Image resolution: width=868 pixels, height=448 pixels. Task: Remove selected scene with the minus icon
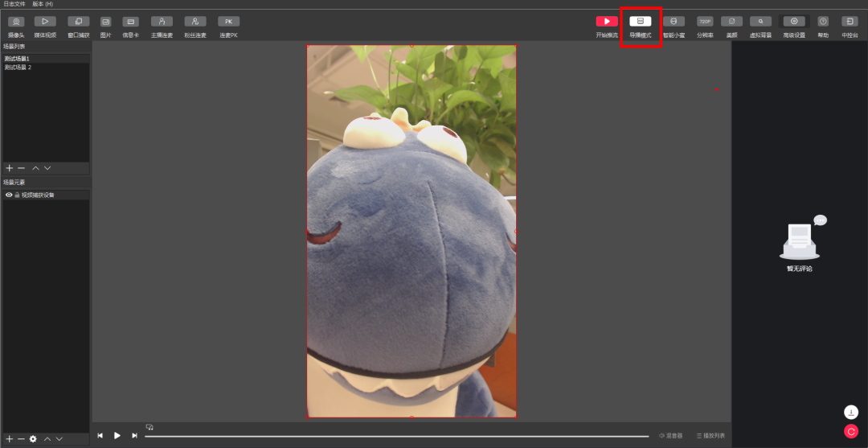tap(21, 168)
